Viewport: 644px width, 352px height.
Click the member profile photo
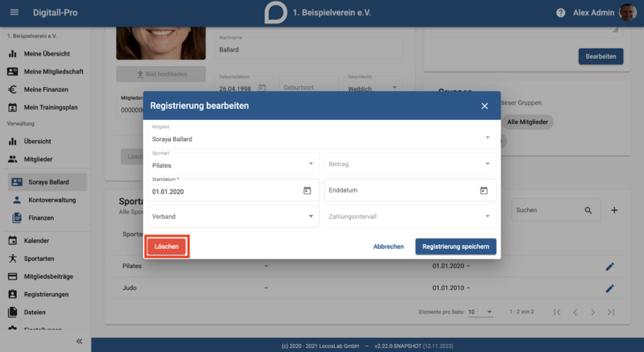[161, 43]
